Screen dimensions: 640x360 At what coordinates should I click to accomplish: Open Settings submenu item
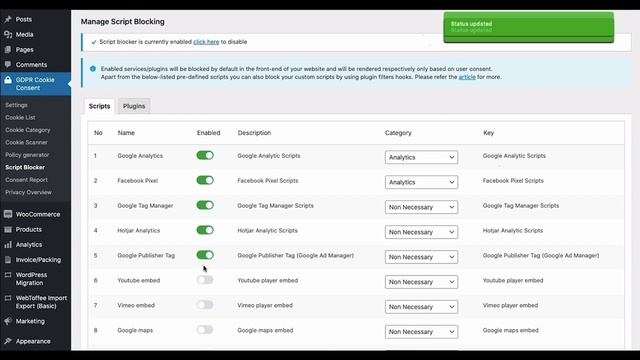[x=16, y=105]
